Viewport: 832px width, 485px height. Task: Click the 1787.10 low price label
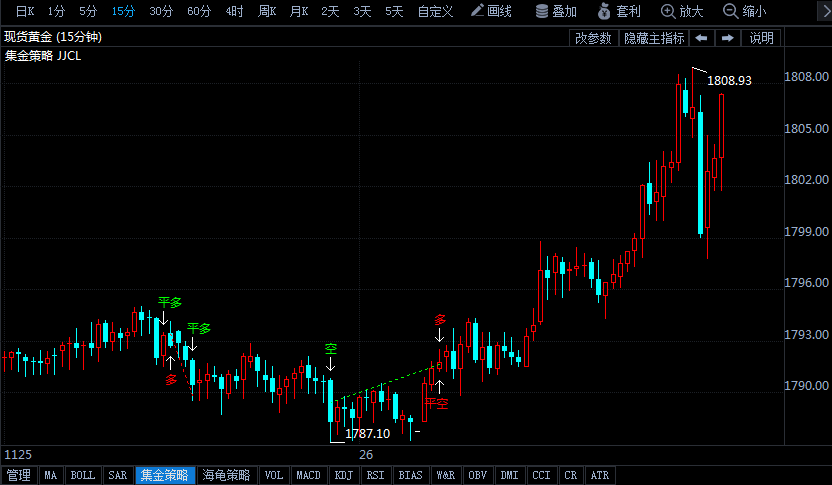pyautogui.click(x=367, y=434)
